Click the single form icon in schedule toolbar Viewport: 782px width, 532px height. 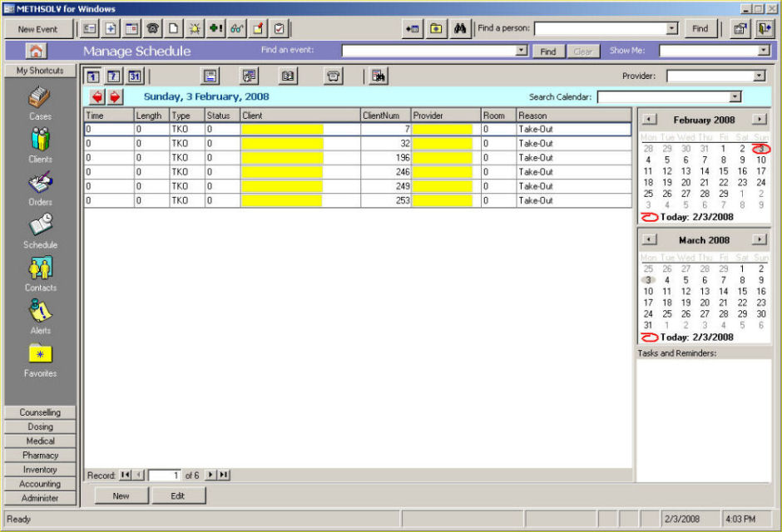(210, 76)
